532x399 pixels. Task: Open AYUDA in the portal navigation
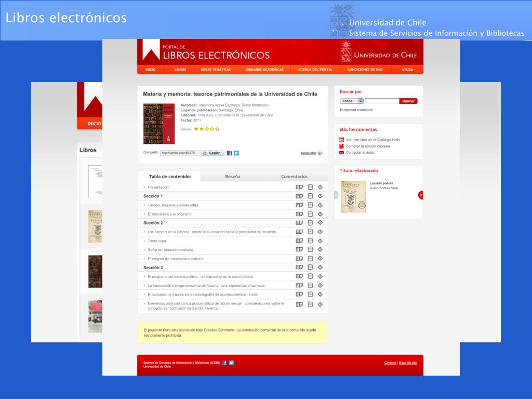tap(407, 70)
